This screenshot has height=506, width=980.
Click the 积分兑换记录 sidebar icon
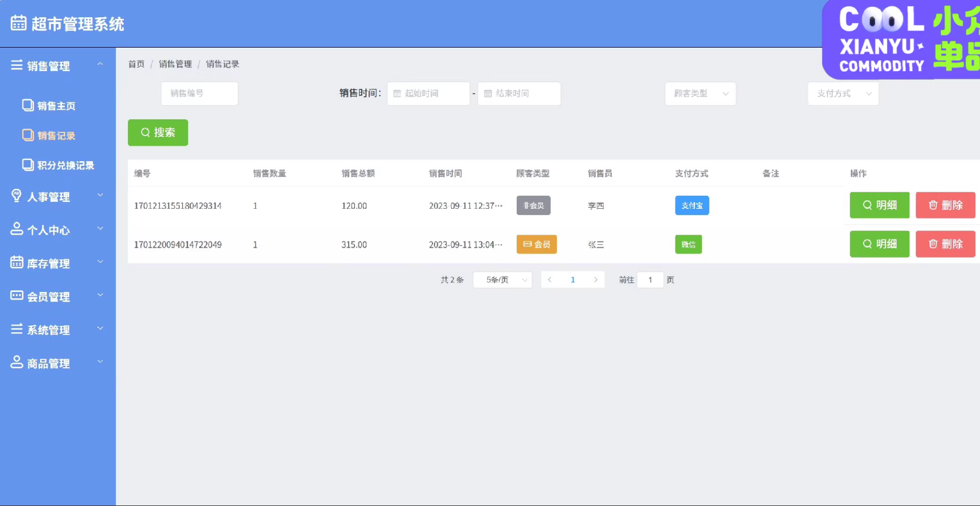pos(28,165)
